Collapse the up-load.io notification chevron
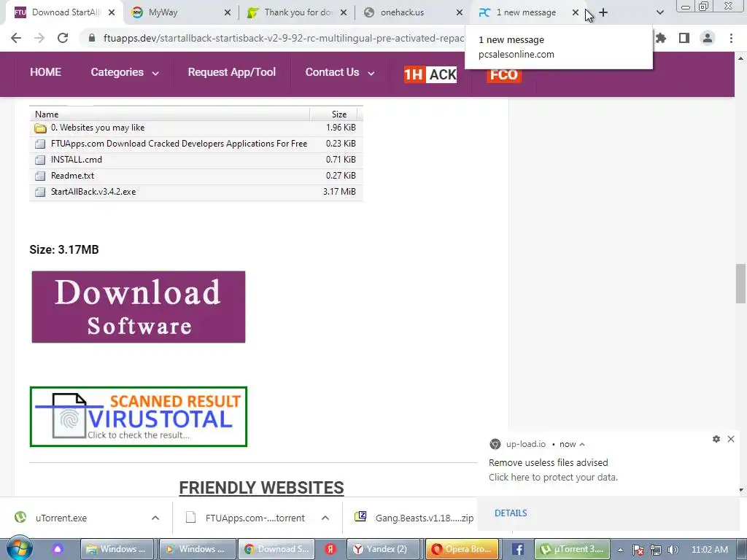This screenshot has width=747, height=560. (582, 444)
